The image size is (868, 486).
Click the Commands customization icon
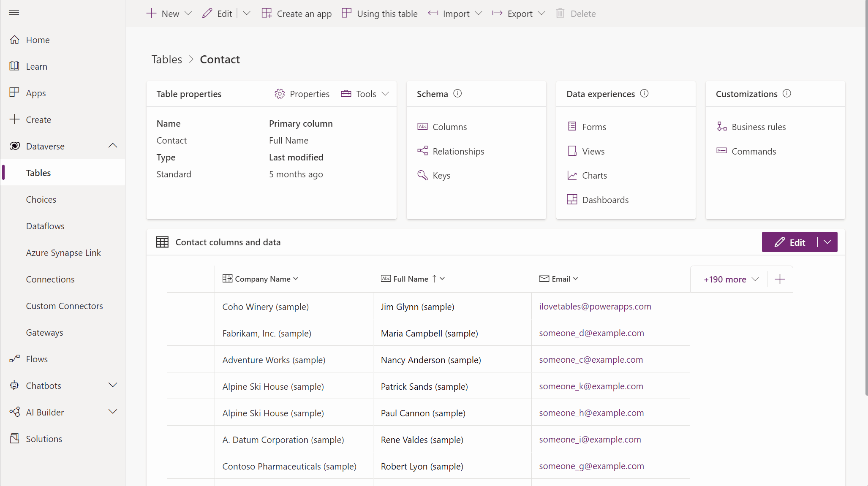(721, 151)
